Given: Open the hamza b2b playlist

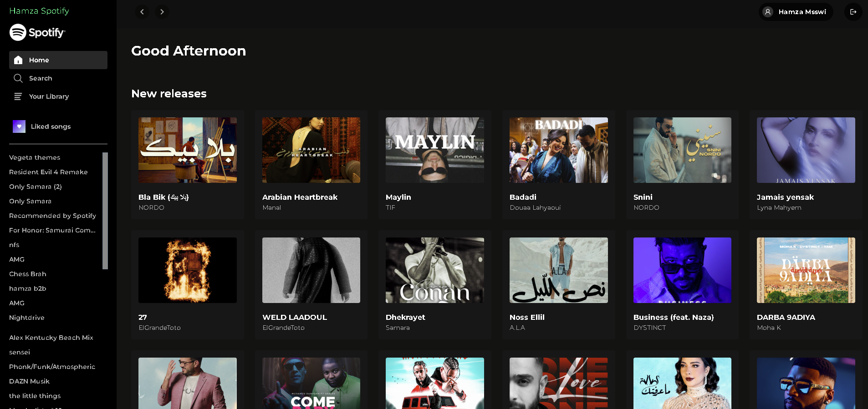Looking at the screenshot, I should [x=28, y=288].
